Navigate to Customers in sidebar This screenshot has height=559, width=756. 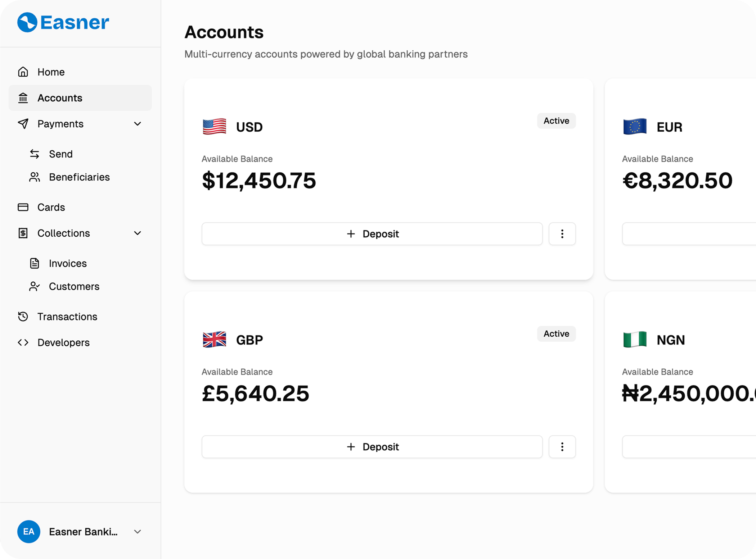point(74,286)
